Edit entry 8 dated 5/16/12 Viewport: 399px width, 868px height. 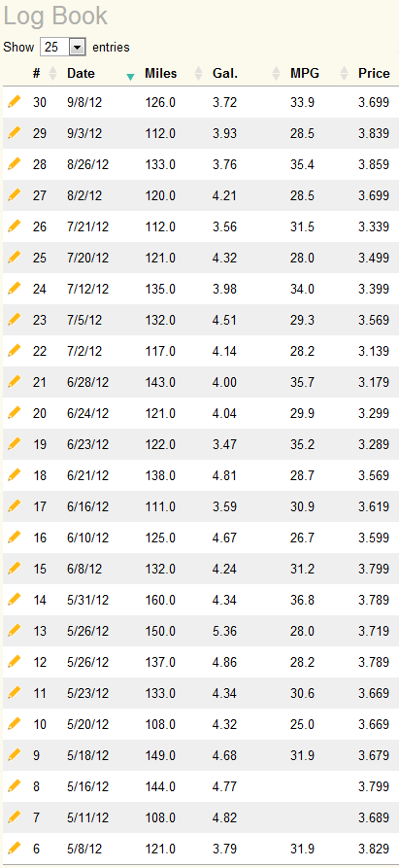15,785
